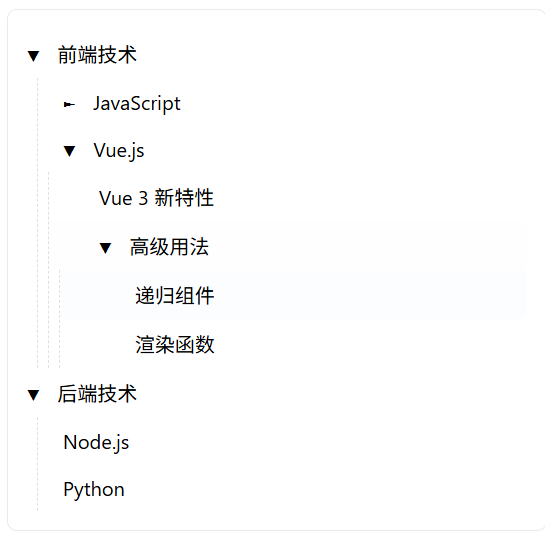
Task: Expand the JavaScript node arrow
Action: pyautogui.click(x=69, y=104)
